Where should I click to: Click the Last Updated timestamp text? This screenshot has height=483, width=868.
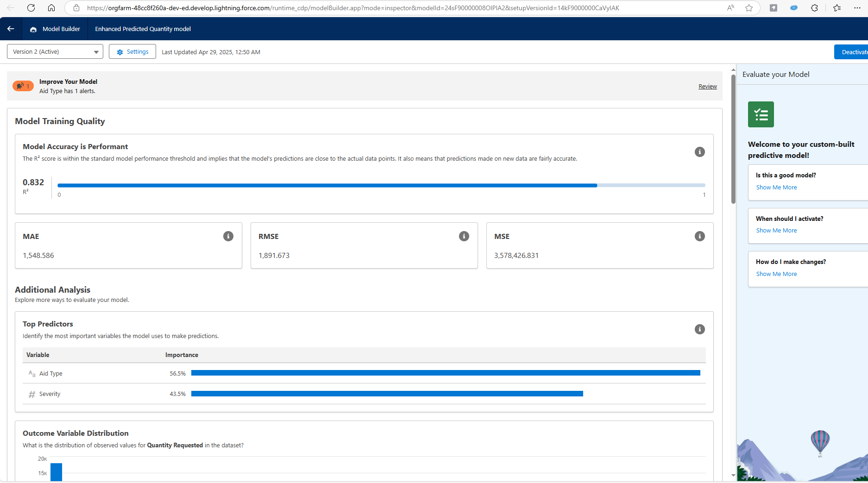[211, 52]
